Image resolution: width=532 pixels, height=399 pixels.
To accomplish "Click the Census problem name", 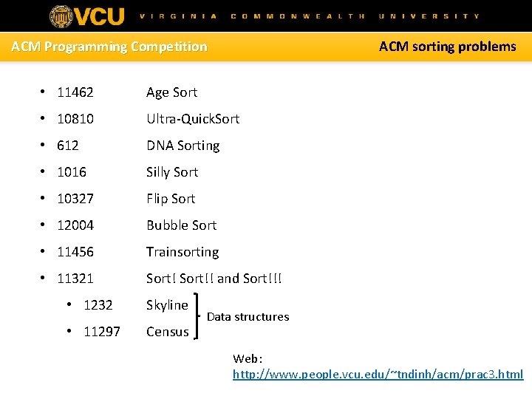I will pyautogui.click(x=168, y=332).
